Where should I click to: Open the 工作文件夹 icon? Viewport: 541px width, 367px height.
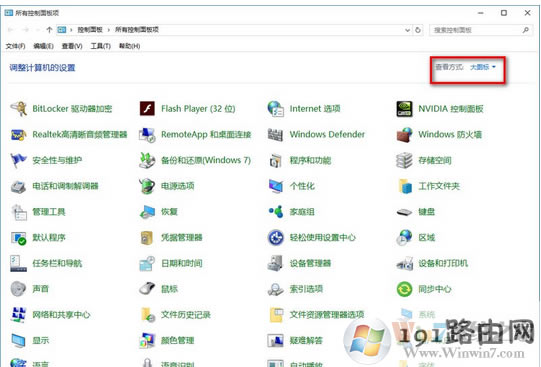point(404,186)
